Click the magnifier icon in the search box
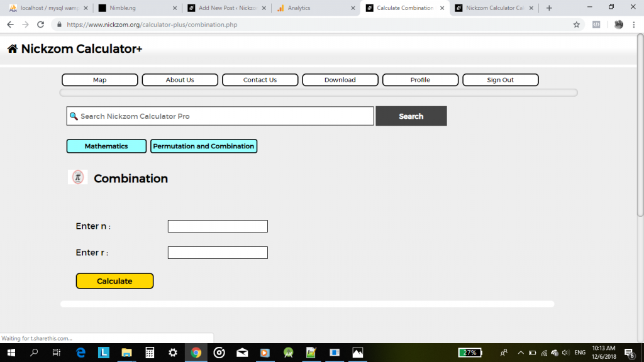This screenshot has height=362, width=644. click(74, 116)
